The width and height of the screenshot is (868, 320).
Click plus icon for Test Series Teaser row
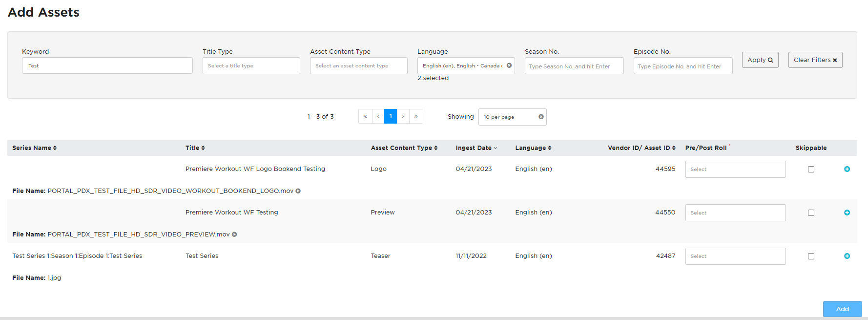click(847, 256)
